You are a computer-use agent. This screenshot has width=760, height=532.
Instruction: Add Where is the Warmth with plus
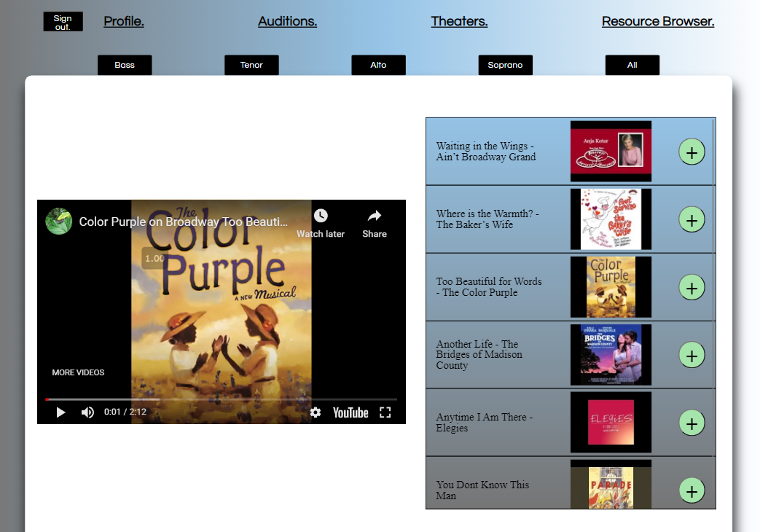[692, 219]
